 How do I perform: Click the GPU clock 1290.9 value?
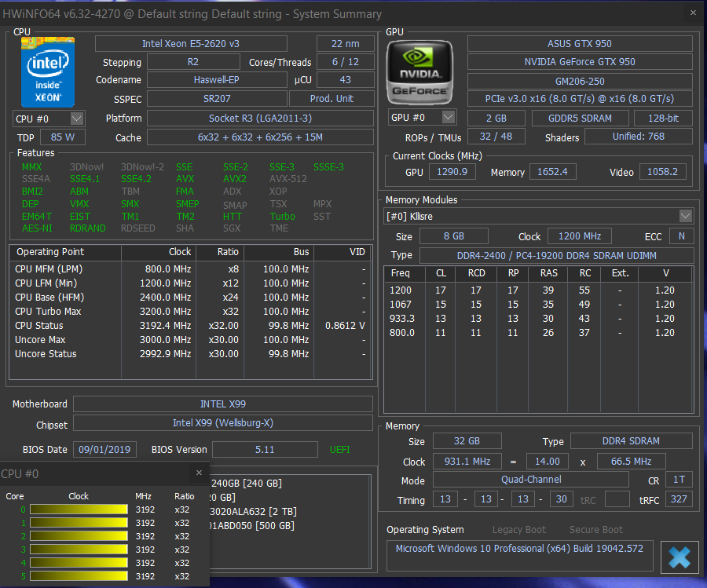click(x=452, y=172)
